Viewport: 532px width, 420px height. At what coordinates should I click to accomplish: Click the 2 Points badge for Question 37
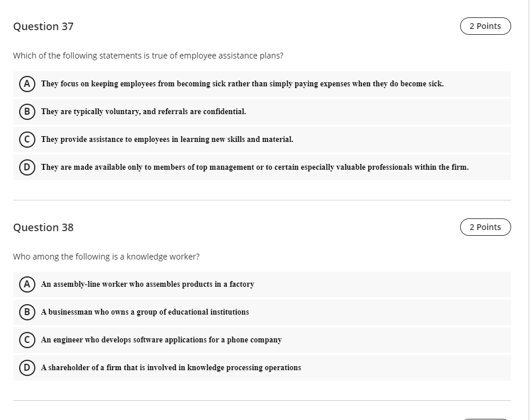pos(486,25)
